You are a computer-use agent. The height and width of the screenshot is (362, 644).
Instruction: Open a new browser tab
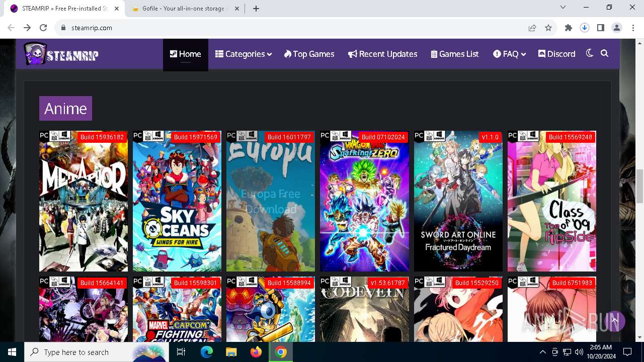click(256, 9)
